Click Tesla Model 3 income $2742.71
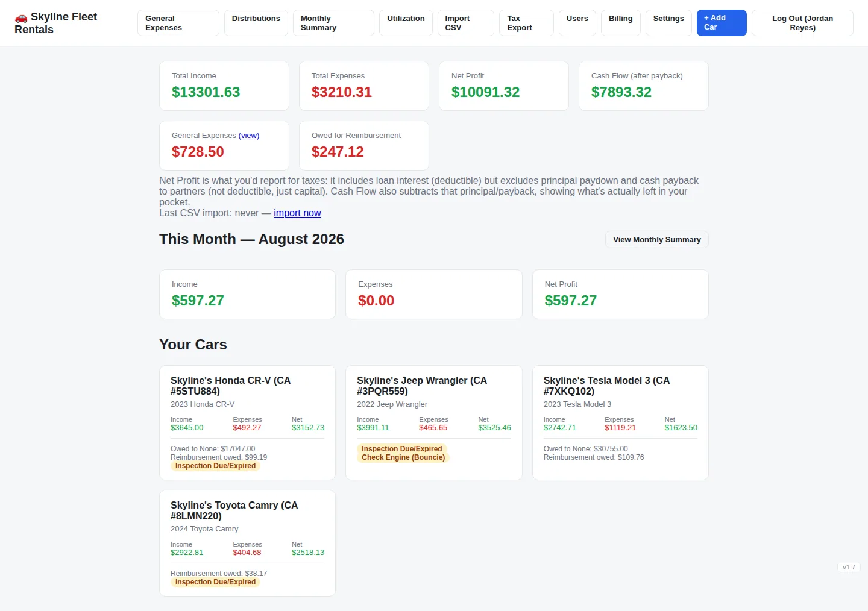868x611 pixels. (560, 428)
